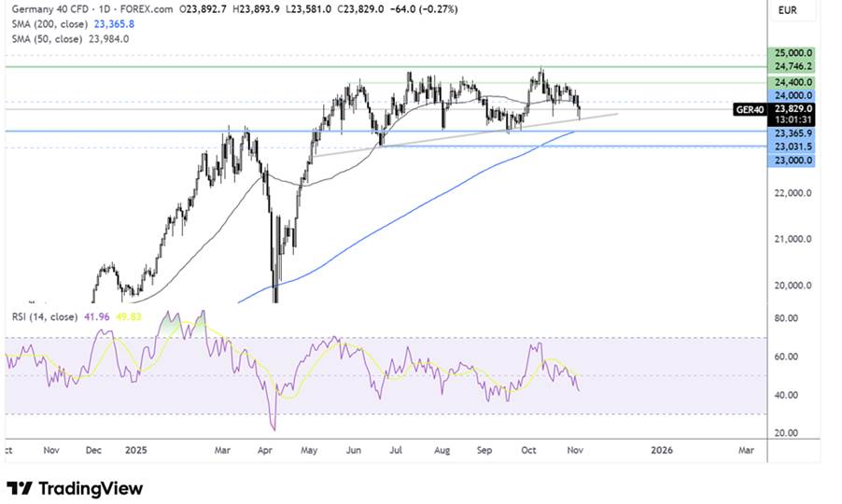Viewport: 842px width, 504px height.
Task: Click the 2025 label on time axis
Action: 137,450
